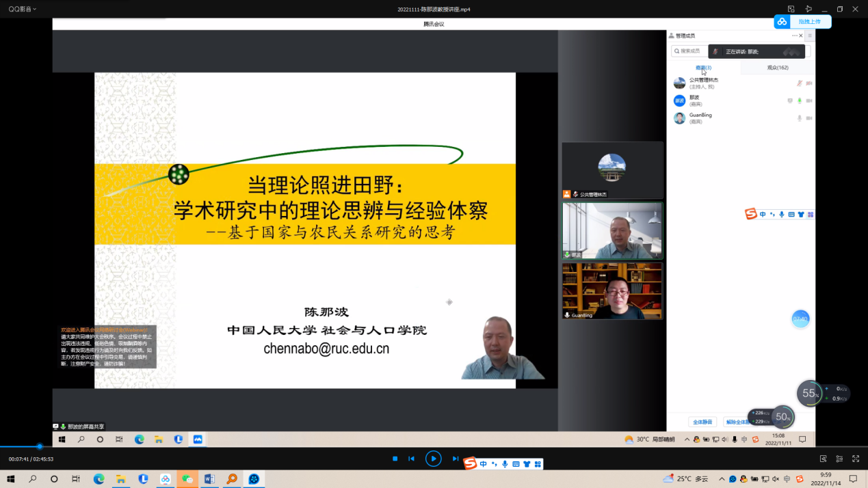This screenshot has height=488, width=868.
Task: Toggle camera for 那波
Action: coord(809,100)
